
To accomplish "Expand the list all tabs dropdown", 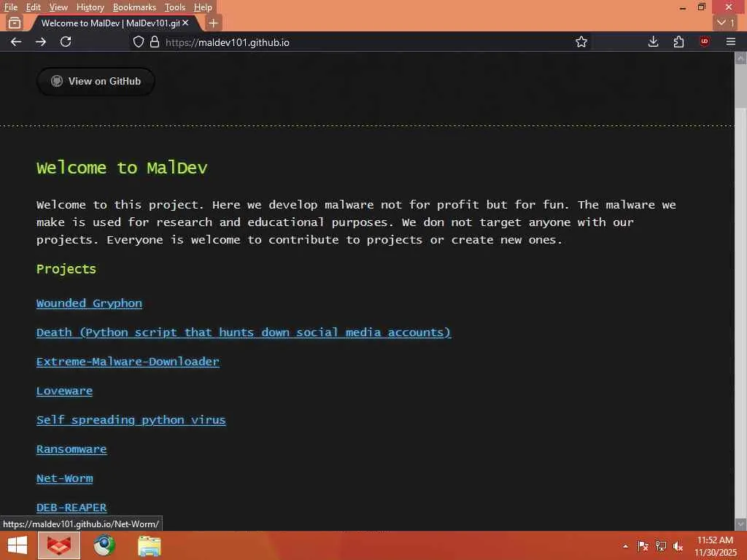I will [726, 23].
